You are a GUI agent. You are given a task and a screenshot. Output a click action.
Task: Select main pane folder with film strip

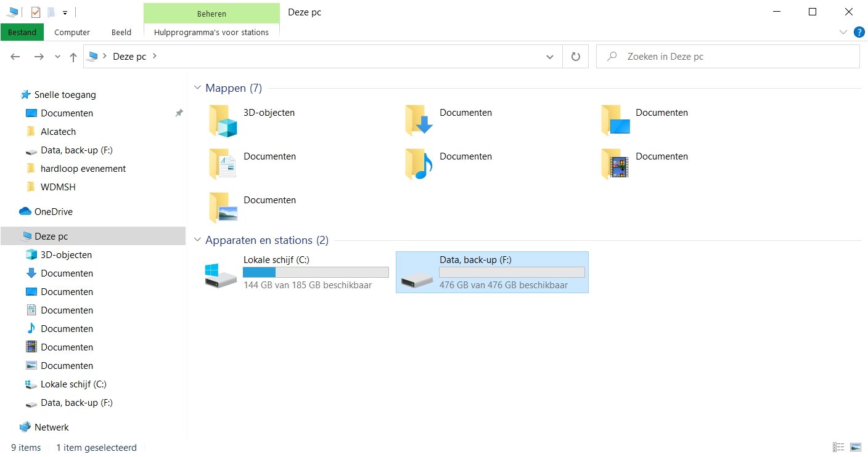[x=645, y=164]
